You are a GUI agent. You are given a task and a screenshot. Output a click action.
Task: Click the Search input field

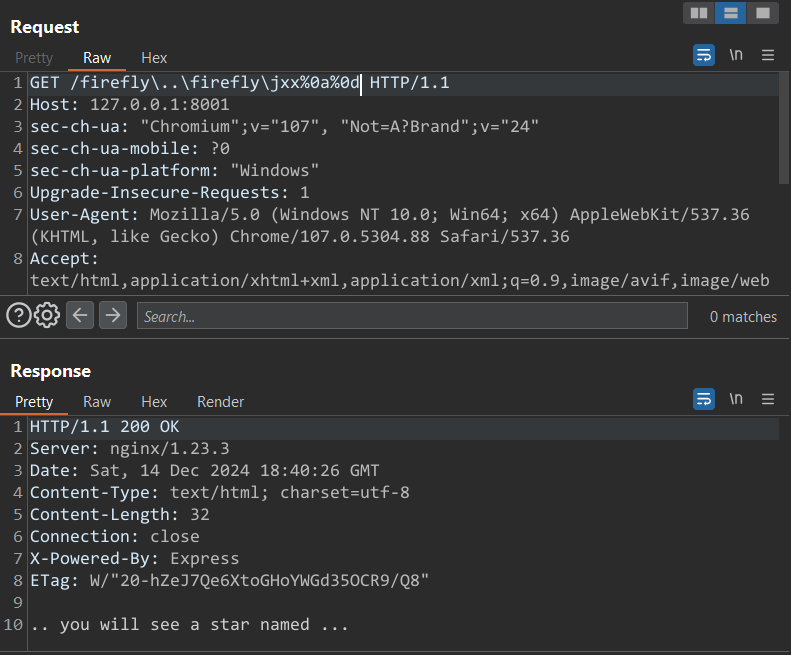[412, 316]
